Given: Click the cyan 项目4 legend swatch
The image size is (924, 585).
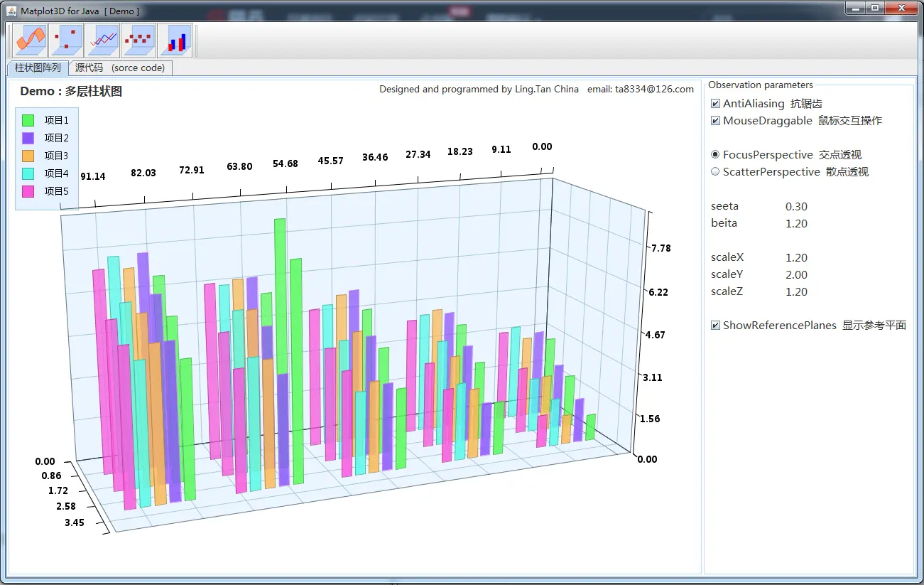Looking at the screenshot, I should tap(28, 173).
